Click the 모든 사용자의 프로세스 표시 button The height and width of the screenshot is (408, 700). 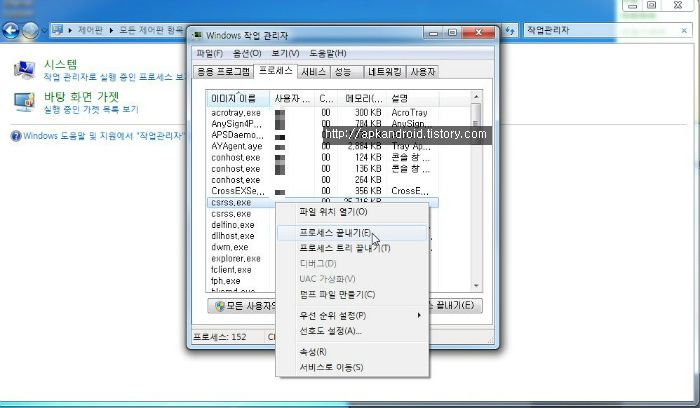[x=242, y=306]
